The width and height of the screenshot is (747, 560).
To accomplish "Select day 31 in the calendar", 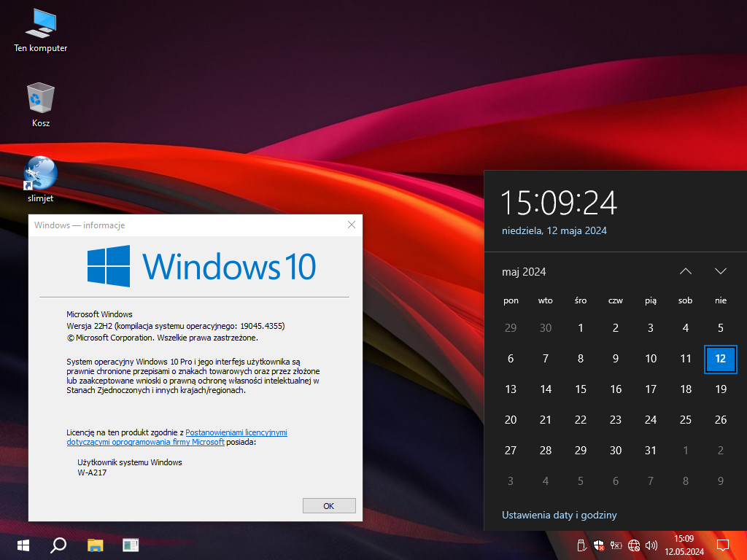I will click(651, 451).
